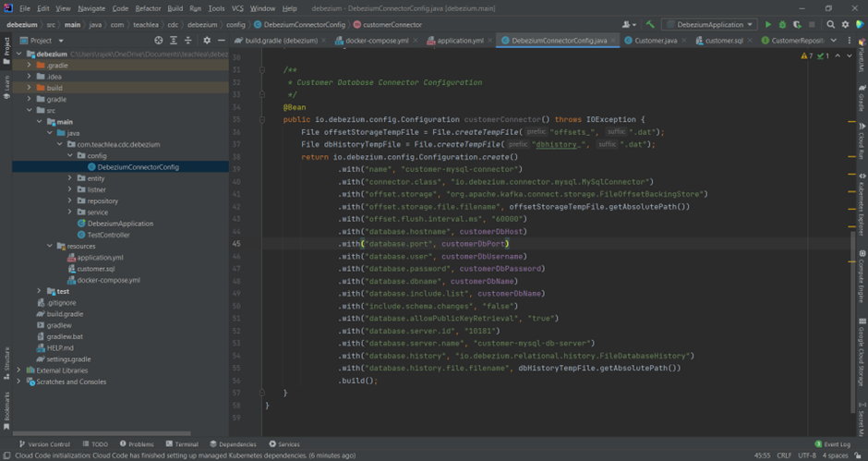Open Dependencies tool window
This screenshot has width=868, height=461.
tap(233, 443)
